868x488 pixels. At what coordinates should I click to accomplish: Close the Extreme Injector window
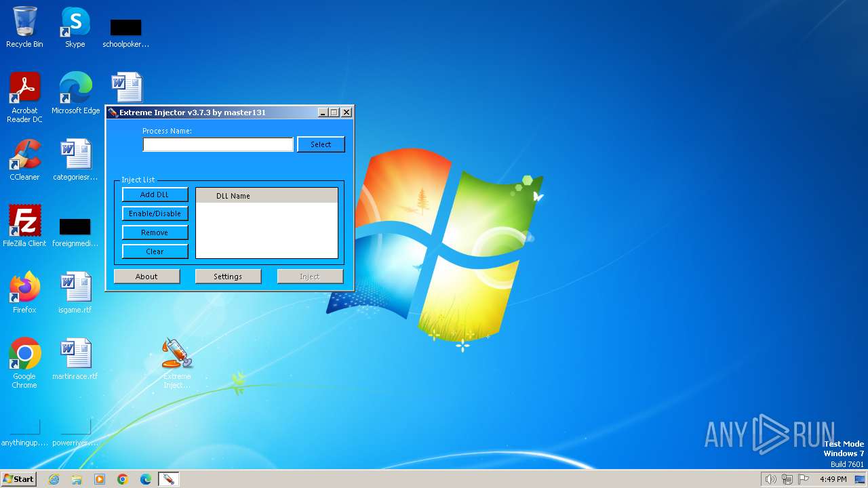pyautogui.click(x=347, y=113)
